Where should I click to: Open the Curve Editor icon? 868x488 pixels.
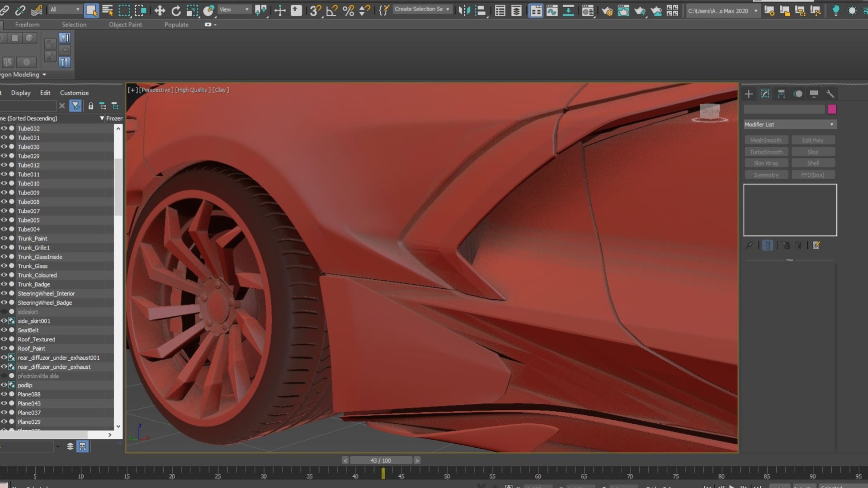(552, 10)
